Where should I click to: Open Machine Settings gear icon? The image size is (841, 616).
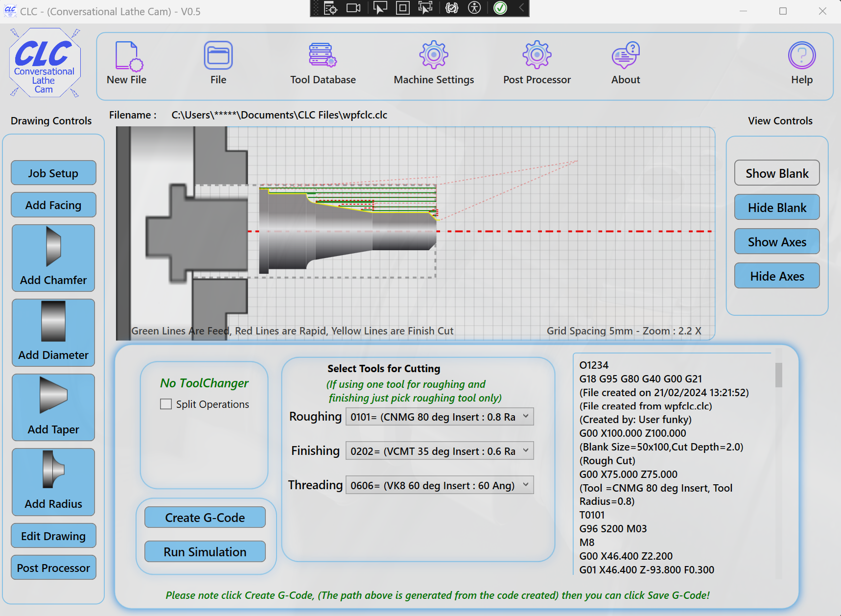(x=434, y=55)
